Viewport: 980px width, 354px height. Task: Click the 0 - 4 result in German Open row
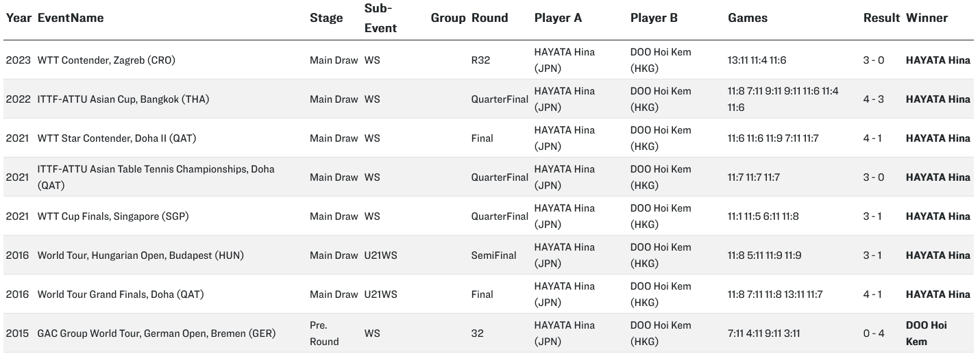[873, 333]
